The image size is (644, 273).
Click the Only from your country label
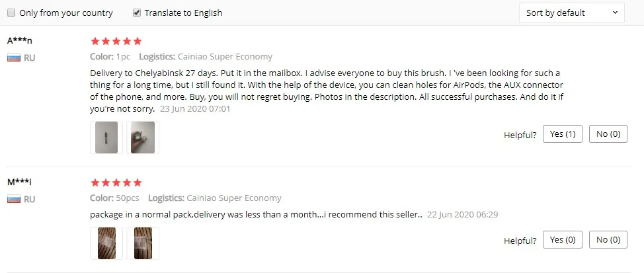(x=65, y=13)
